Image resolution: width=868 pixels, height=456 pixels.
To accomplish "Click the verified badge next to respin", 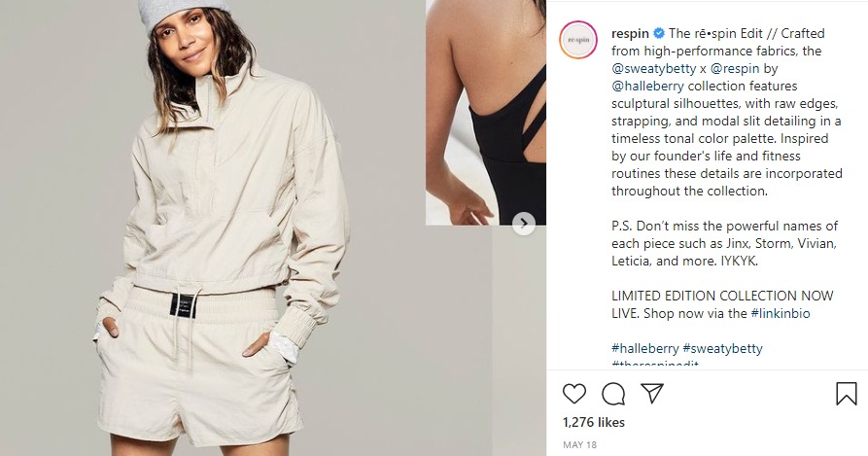I will (x=660, y=34).
